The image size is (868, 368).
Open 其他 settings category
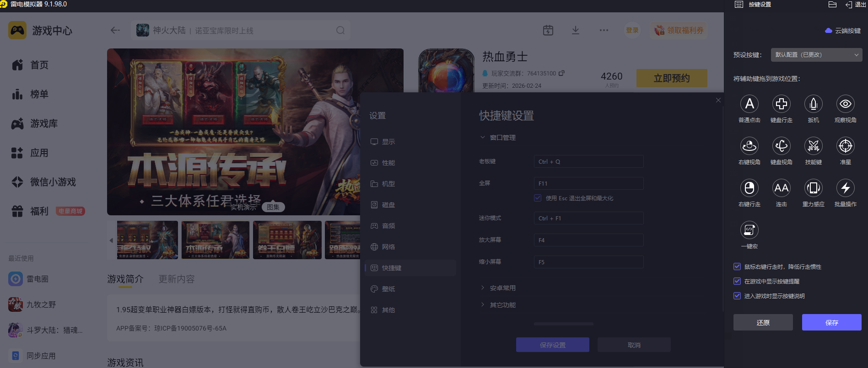(x=410, y=310)
